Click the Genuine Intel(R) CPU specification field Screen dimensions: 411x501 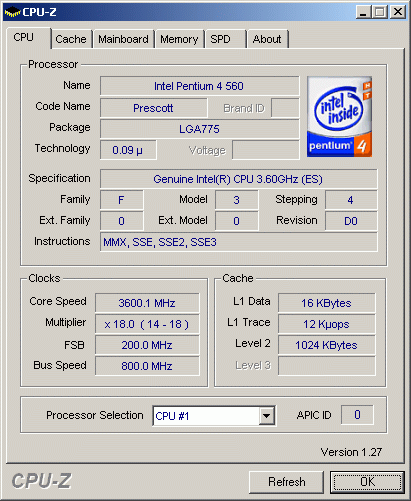[239, 179]
